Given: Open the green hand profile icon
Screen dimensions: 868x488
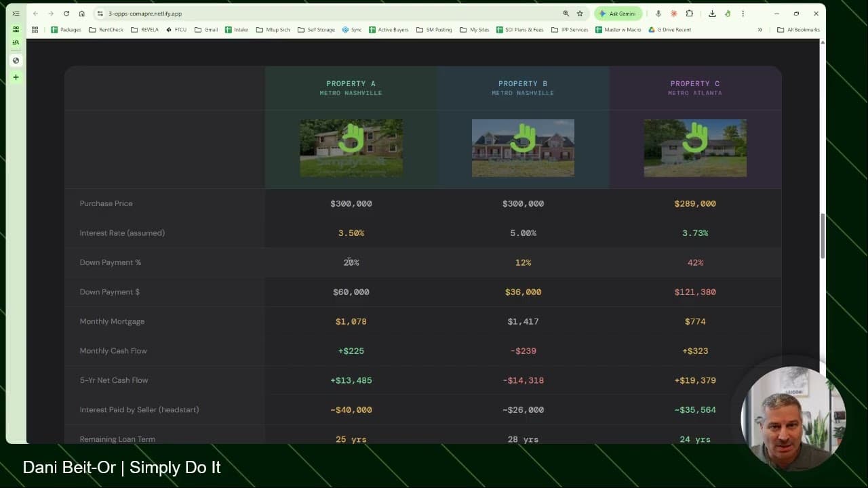Looking at the screenshot, I should (x=728, y=14).
